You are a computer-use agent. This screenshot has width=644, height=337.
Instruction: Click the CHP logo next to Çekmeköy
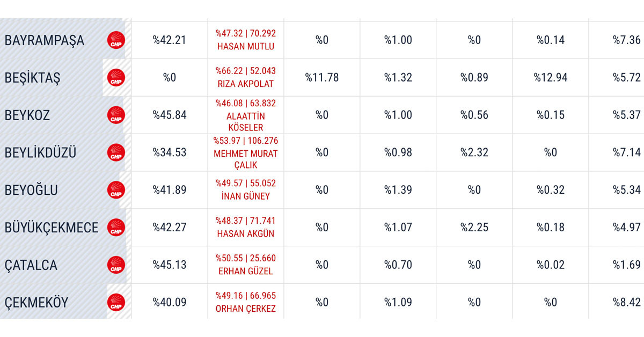pyautogui.click(x=116, y=303)
